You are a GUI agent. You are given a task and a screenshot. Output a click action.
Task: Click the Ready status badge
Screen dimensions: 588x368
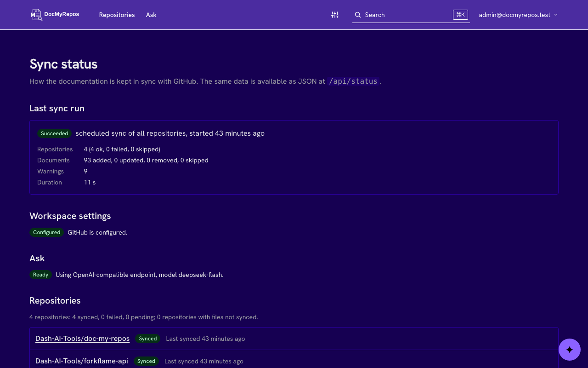coord(40,275)
